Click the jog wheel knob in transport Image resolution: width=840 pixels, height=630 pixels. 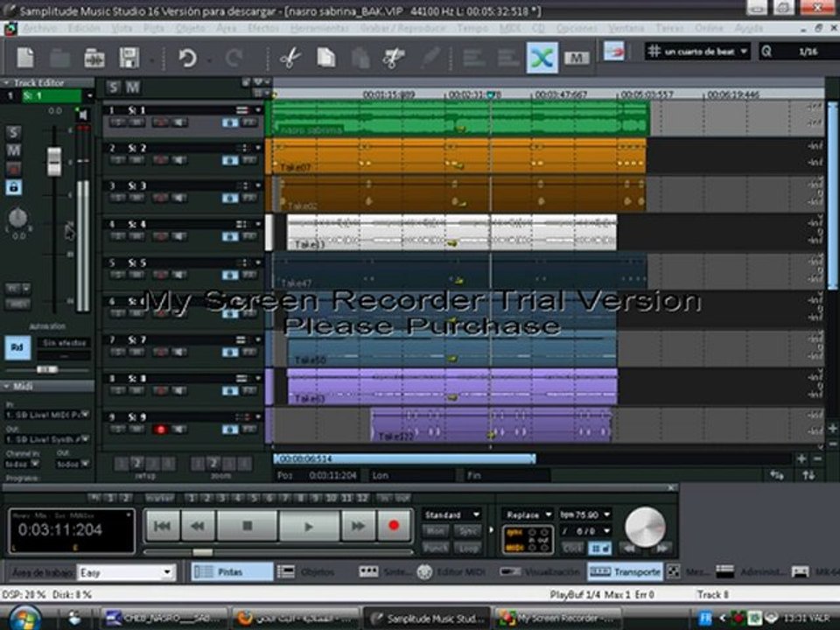tap(645, 527)
